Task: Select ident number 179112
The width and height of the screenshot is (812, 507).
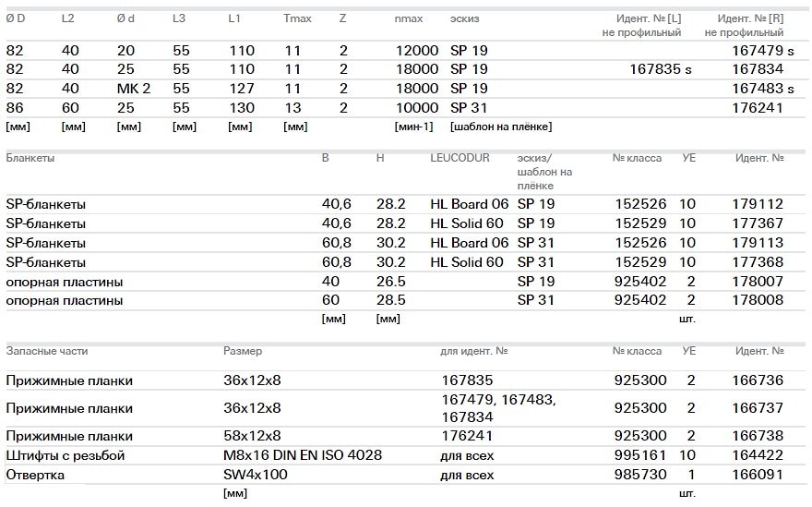Action: coord(758,204)
